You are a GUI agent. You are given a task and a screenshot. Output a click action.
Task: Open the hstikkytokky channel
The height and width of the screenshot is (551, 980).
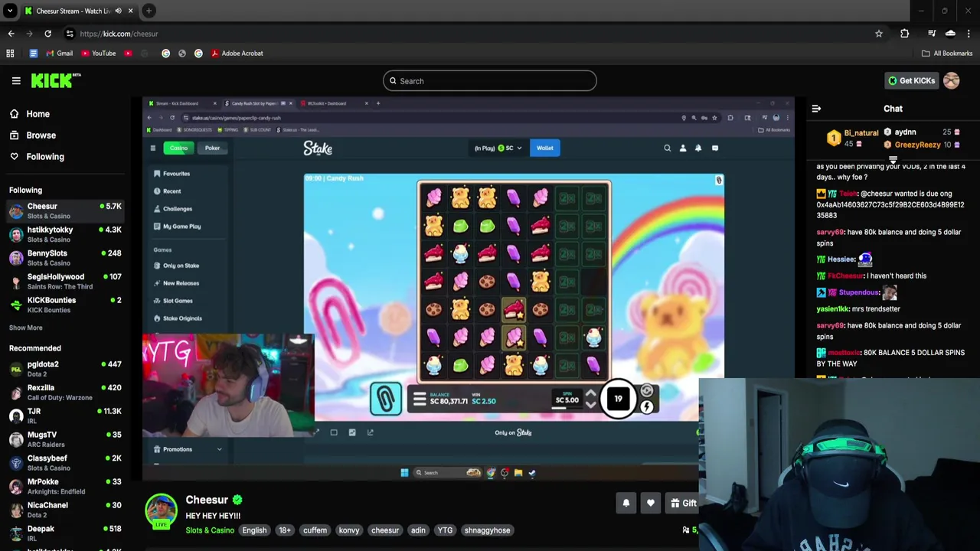click(x=65, y=234)
